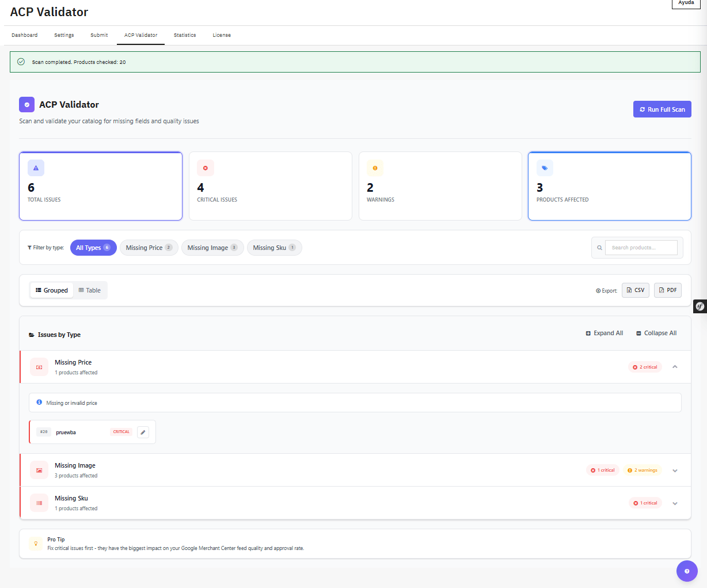This screenshot has width=707, height=588.
Task: Click the Missing Price money icon
Action: [x=39, y=367]
